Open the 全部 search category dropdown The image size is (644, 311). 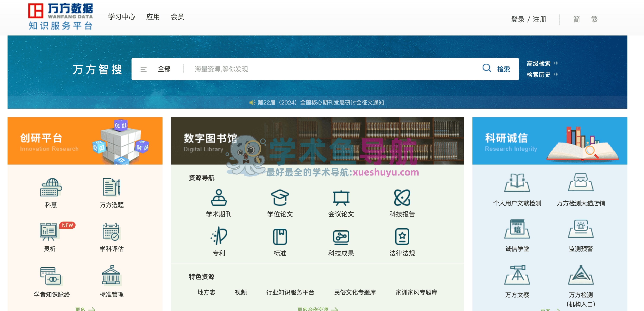(164, 69)
